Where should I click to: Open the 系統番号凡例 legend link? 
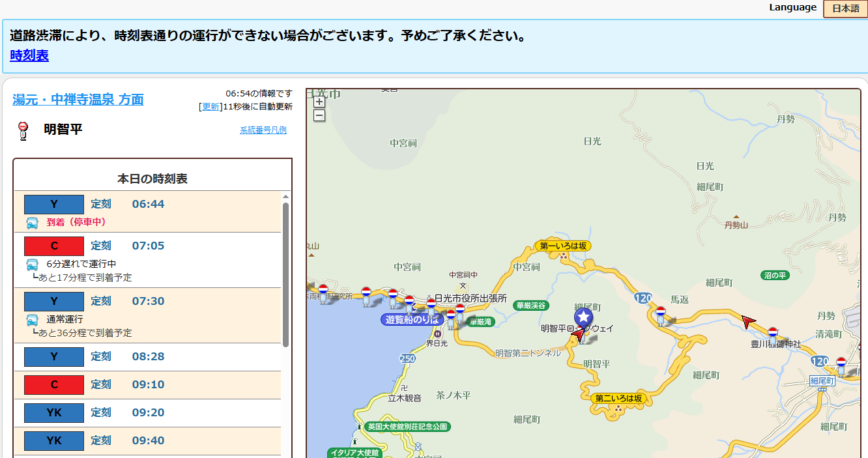[263, 130]
